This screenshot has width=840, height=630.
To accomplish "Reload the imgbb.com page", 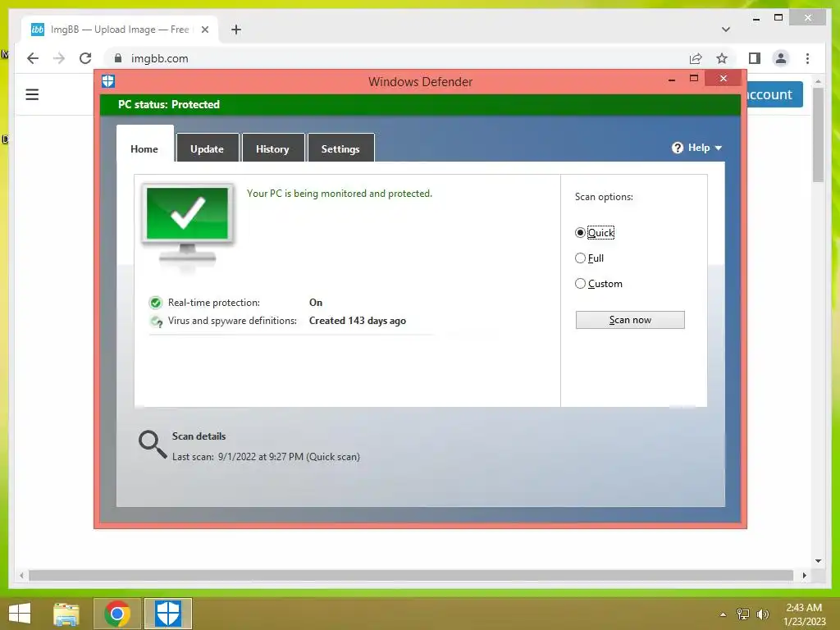I will (85, 58).
